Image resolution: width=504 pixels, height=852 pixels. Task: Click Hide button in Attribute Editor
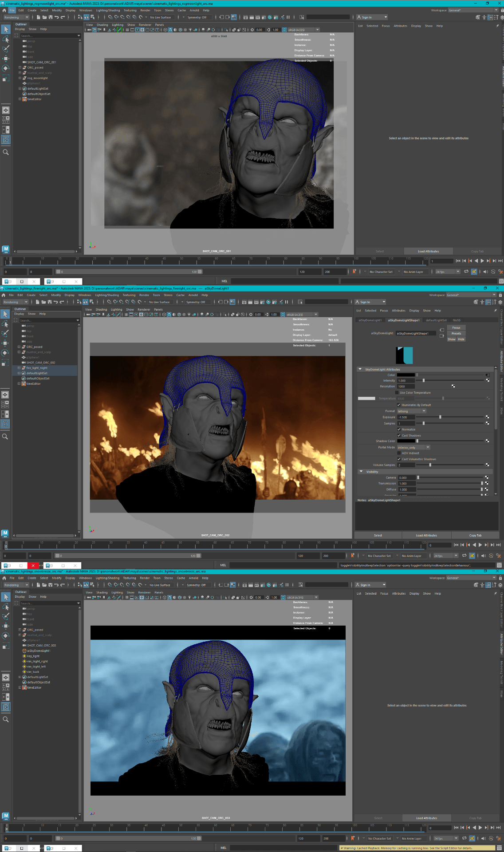coord(461,339)
